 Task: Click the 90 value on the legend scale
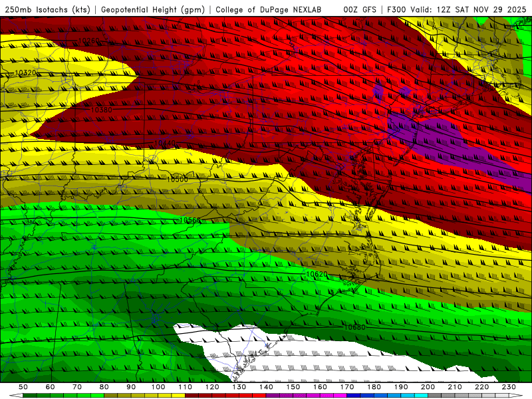(x=131, y=387)
